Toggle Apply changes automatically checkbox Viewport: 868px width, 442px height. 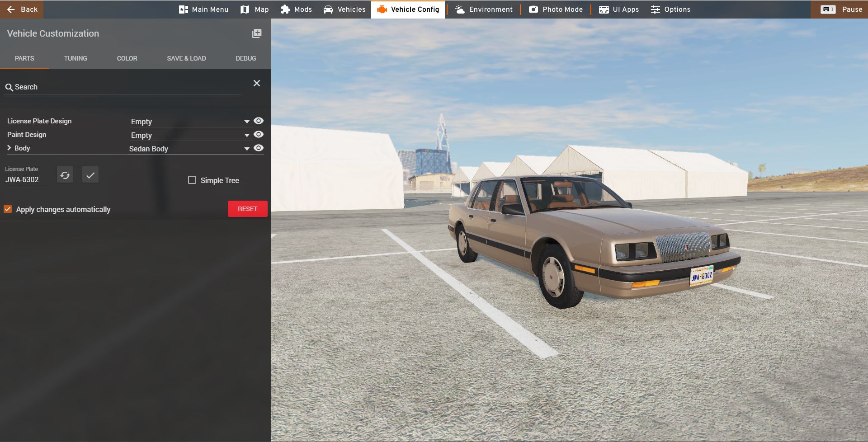click(x=8, y=209)
